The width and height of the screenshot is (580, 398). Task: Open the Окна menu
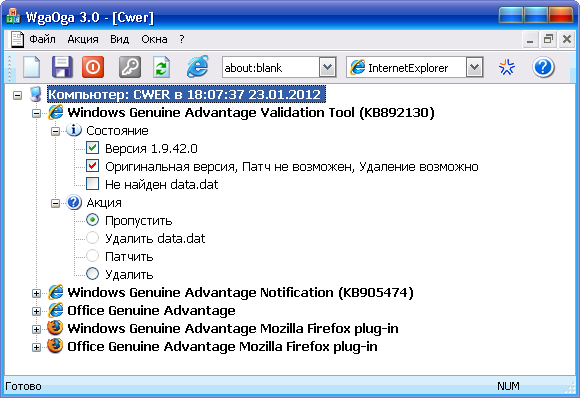pos(154,39)
